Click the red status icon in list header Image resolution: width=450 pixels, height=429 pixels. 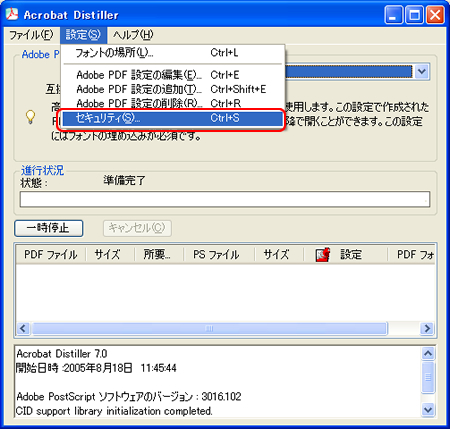322,255
